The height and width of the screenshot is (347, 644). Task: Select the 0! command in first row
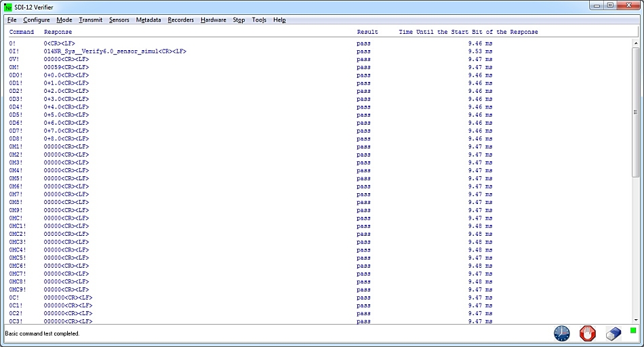coord(12,43)
